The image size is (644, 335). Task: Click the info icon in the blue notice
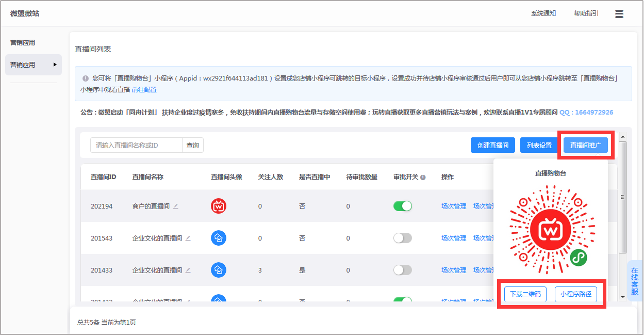(86, 78)
